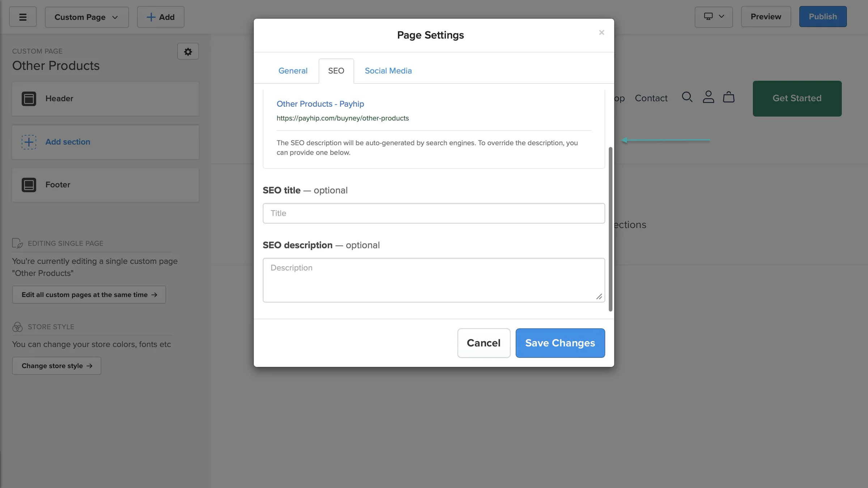Click the dialog vertical scrollbar
This screenshot has width=868, height=488.
[x=610, y=229]
